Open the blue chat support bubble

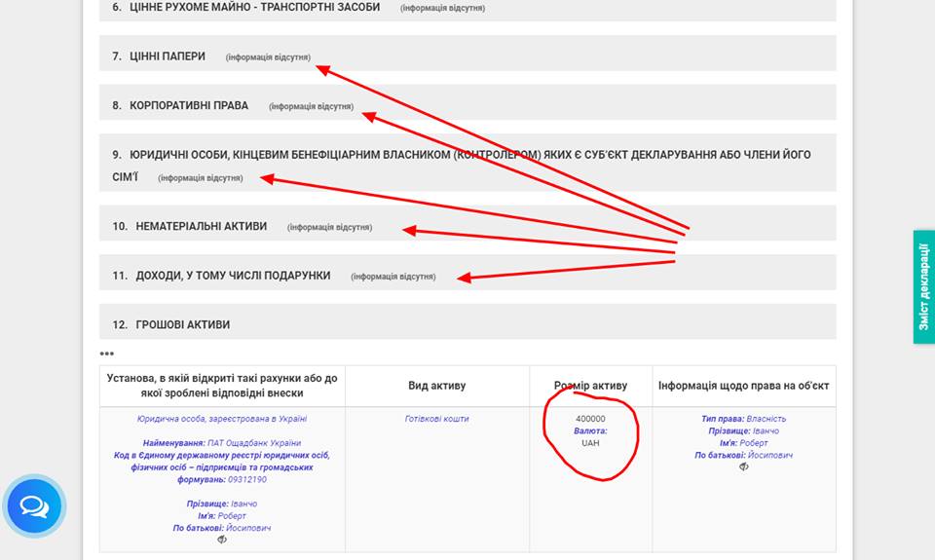coord(34,506)
